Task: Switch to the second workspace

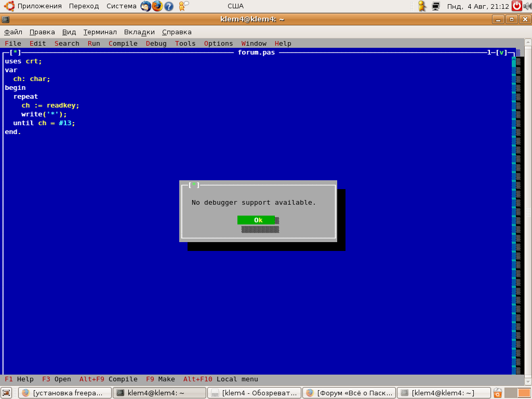Action: [524, 393]
